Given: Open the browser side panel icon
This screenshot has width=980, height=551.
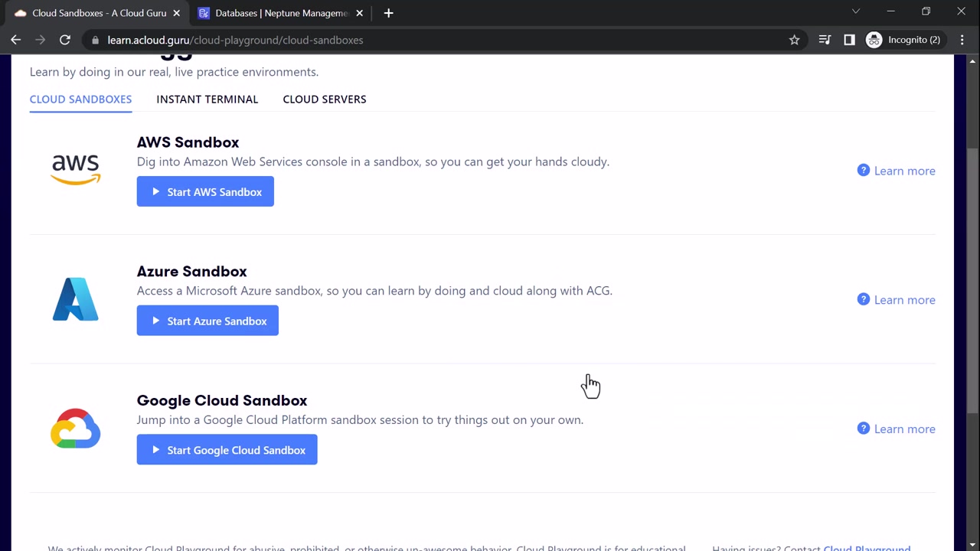Looking at the screenshot, I should [849, 40].
